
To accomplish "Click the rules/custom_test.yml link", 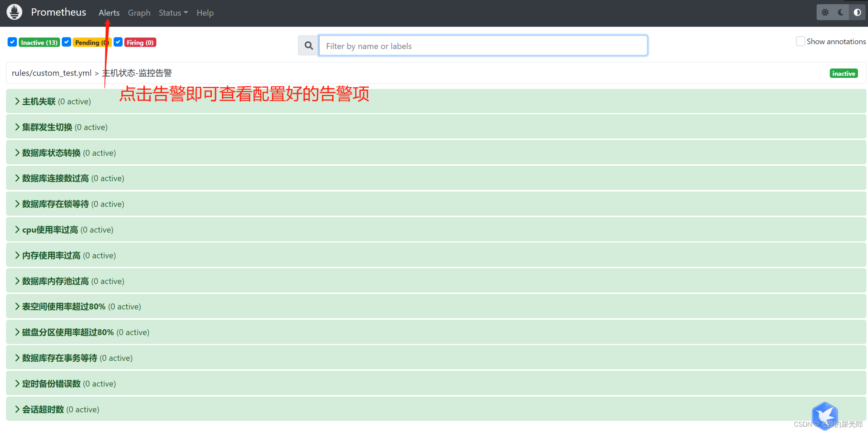I will pyautogui.click(x=51, y=73).
